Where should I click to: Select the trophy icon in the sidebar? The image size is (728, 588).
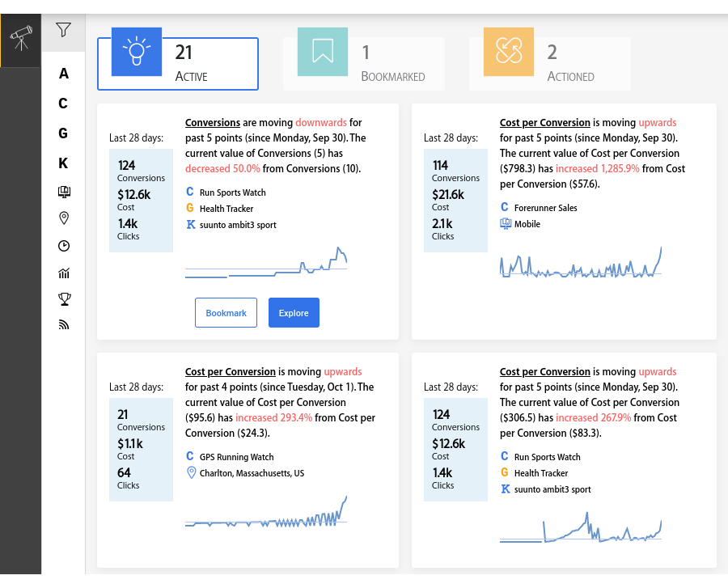65,299
